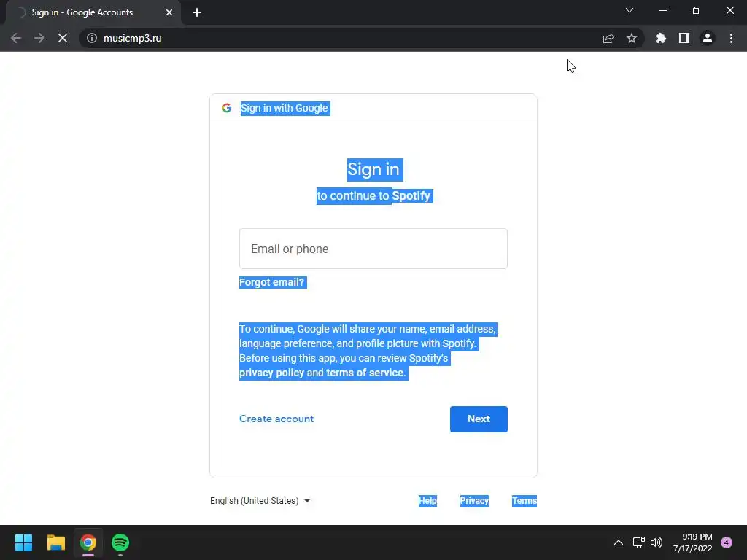Focus the Email or phone field
Viewport: 747px width, 560px height.
click(x=373, y=249)
